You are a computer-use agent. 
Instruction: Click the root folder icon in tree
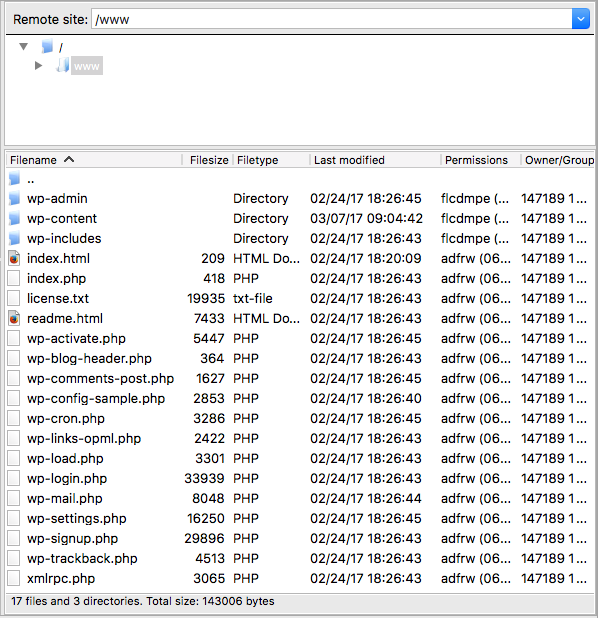47,47
